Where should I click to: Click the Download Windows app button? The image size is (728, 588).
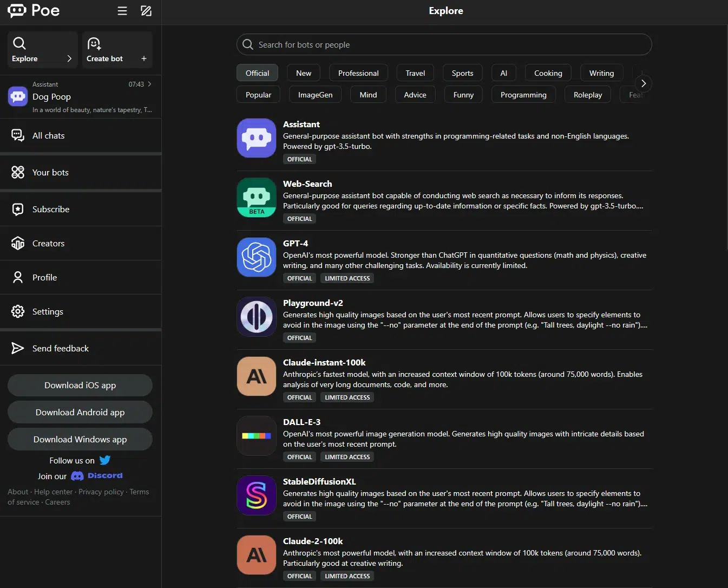[80, 439]
